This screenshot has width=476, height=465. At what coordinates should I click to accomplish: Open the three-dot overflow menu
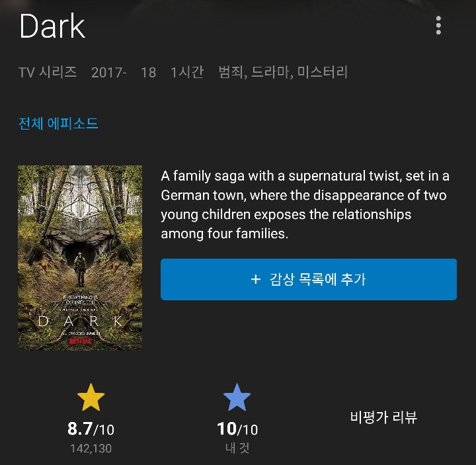pos(438,25)
